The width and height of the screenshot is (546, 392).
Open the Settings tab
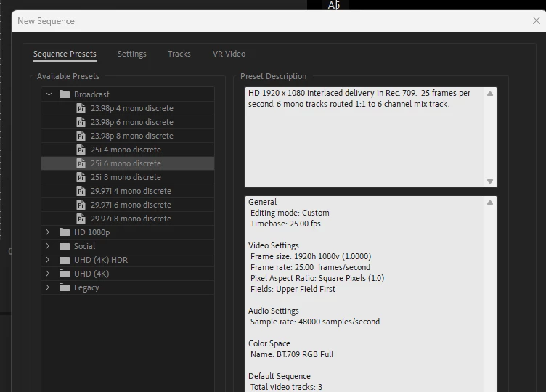(131, 54)
